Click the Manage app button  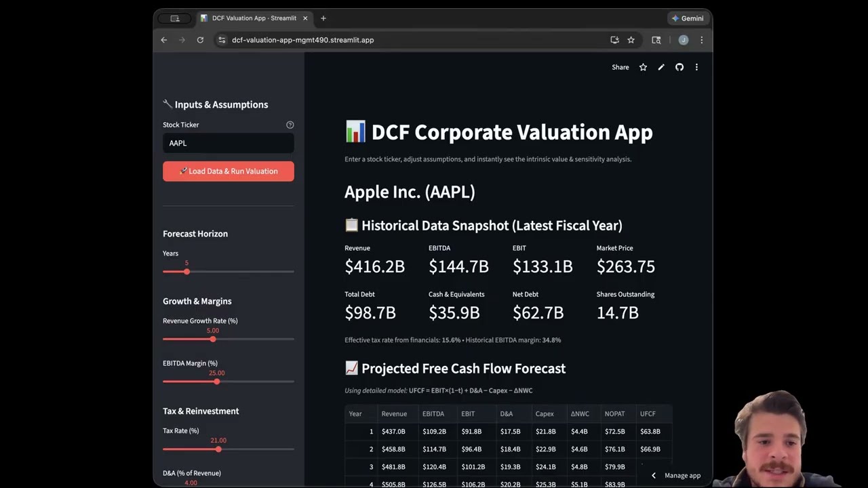click(682, 476)
